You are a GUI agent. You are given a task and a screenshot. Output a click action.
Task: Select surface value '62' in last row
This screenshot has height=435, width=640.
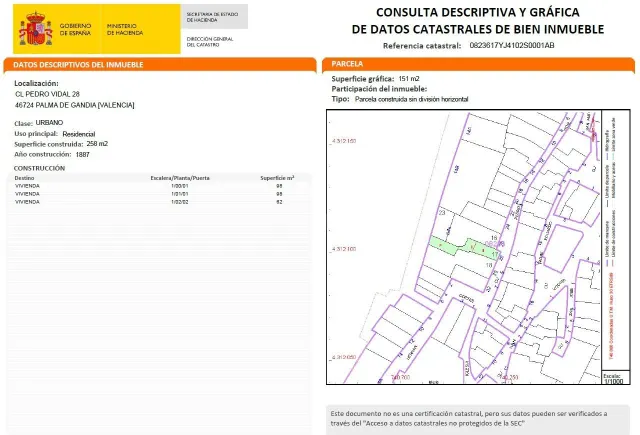[x=279, y=202]
